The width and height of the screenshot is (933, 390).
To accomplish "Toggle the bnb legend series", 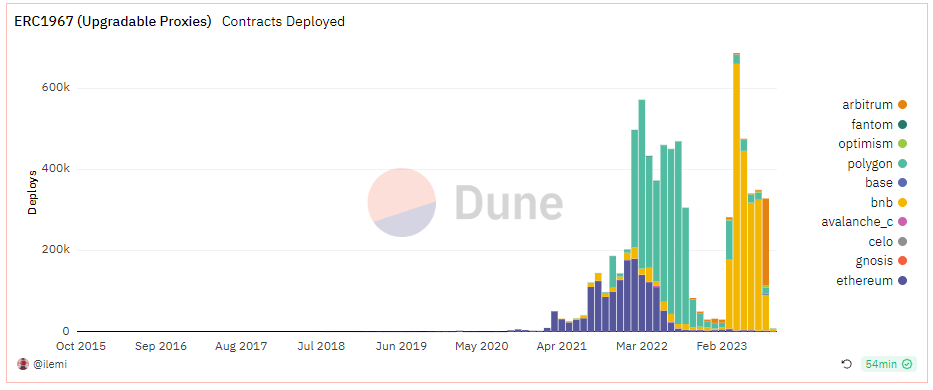I will [888, 202].
